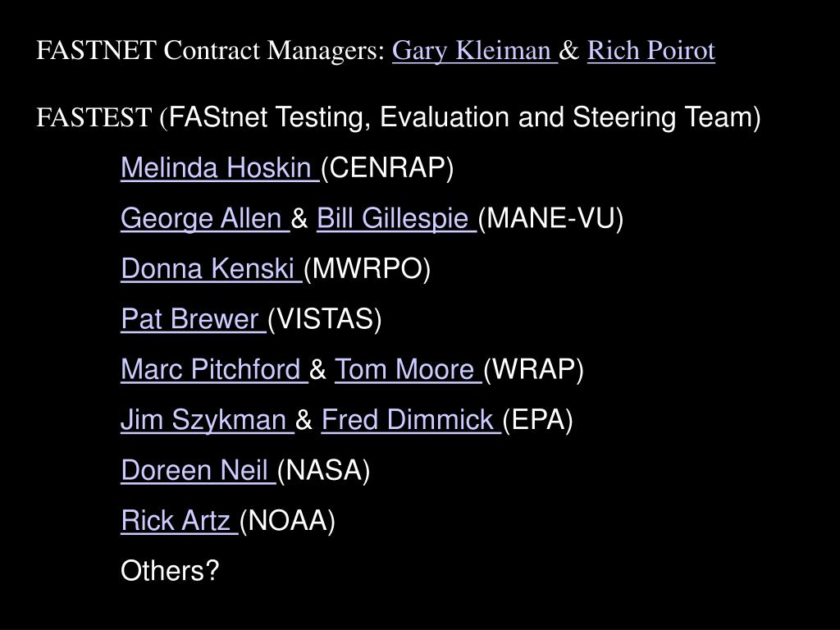Select the Bill Gillespie link
Viewport: 840px width, 630px height.
coord(396,218)
